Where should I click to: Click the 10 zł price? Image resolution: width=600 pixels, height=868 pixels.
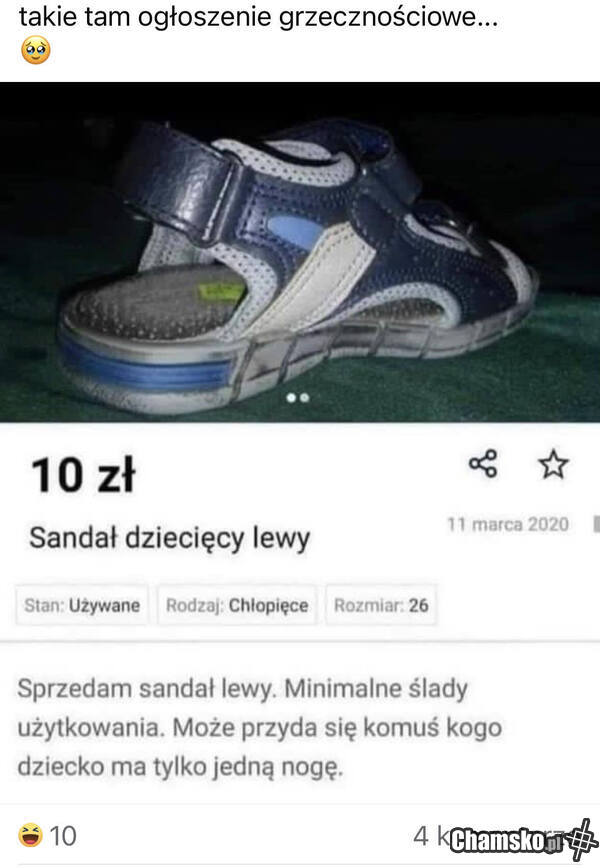[x=83, y=475]
